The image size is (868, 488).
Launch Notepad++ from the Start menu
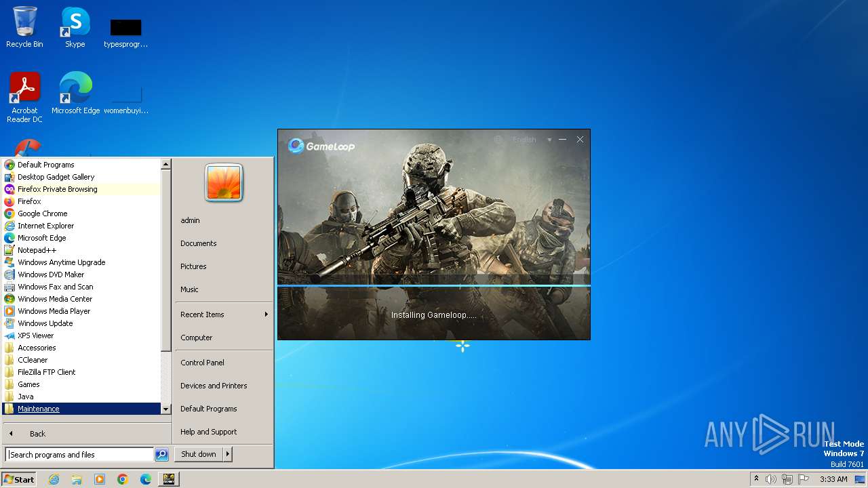click(x=81, y=250)
